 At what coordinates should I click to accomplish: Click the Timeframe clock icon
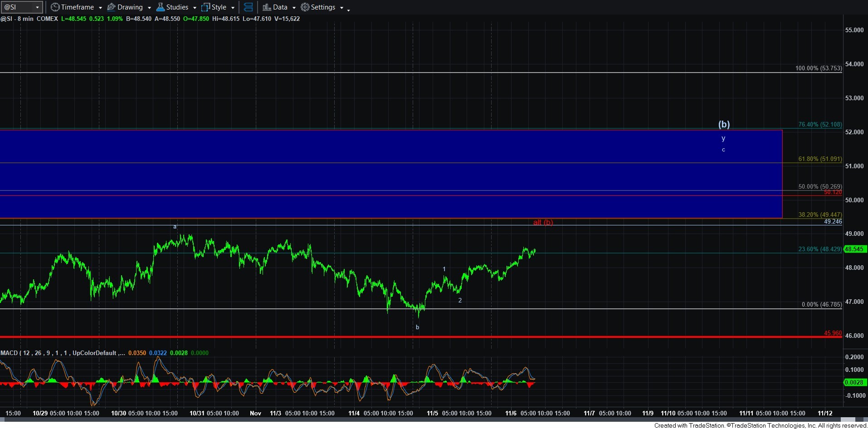(x=55, y=7)
